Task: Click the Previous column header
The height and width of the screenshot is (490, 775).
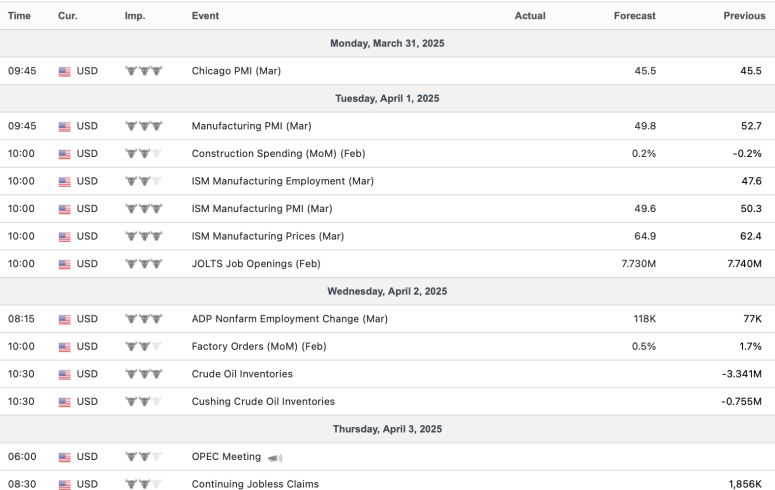Action: [x=744, y=16]
